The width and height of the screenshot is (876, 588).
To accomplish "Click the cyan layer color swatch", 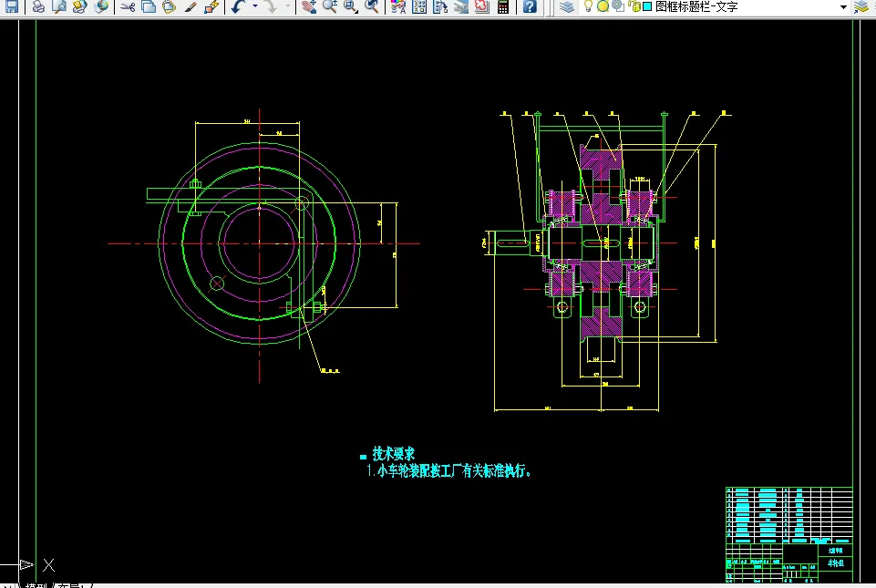I will coord(647,6).
